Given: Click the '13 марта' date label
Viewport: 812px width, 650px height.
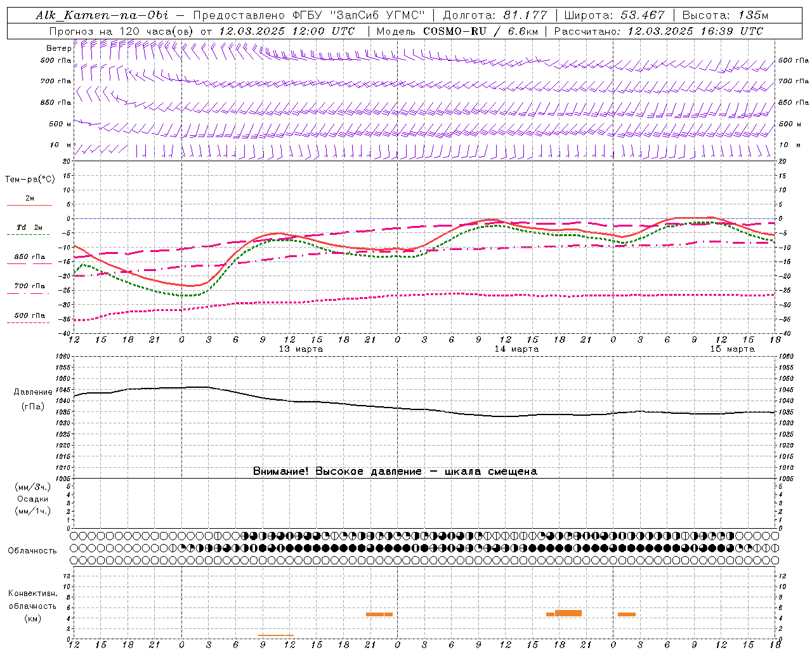Looking at the screenshot, I should pos(301,349).
